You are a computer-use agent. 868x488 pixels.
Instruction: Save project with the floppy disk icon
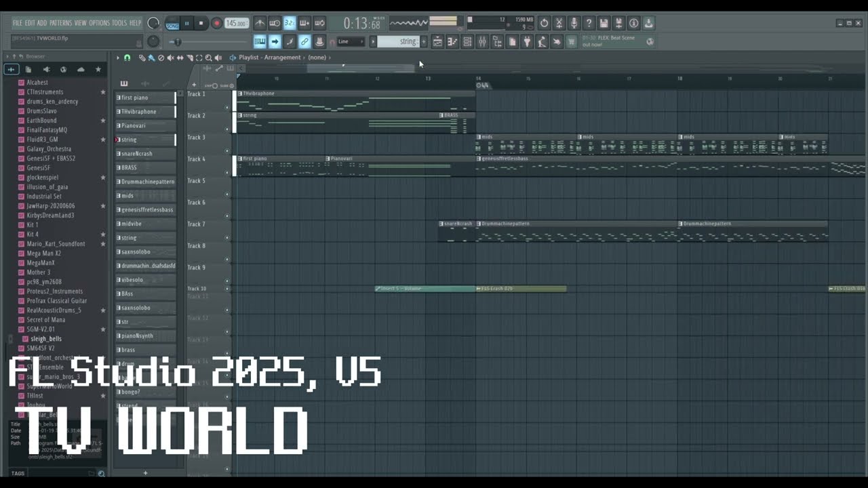tap(604, 23)
